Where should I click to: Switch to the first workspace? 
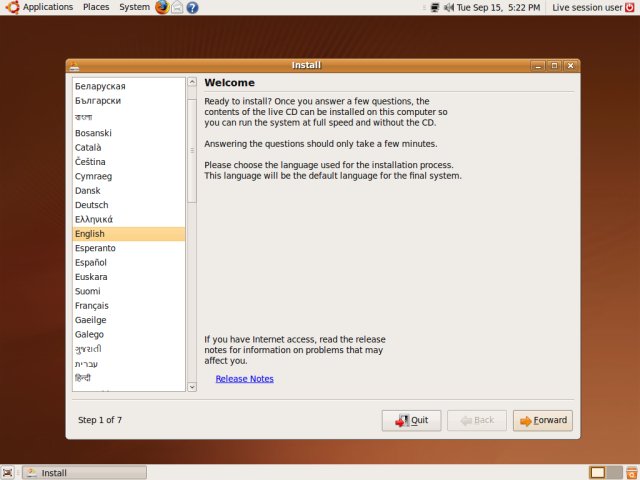pyautogui.click(x=598, y=473)
